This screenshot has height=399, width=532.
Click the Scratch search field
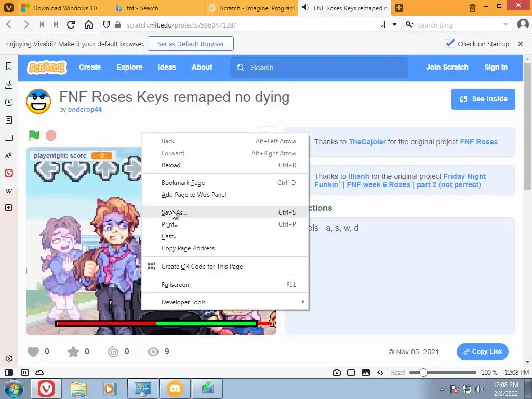(x=319, y=68)
